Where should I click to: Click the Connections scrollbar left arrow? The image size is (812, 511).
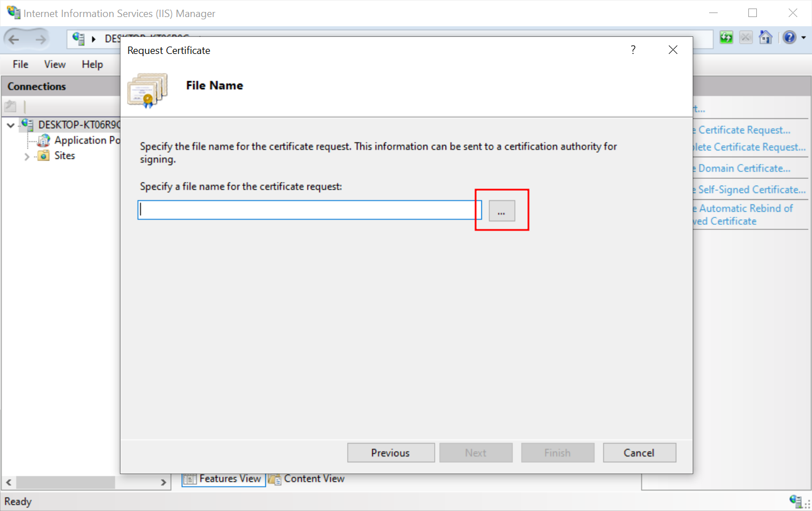click(x=9, y=482)
